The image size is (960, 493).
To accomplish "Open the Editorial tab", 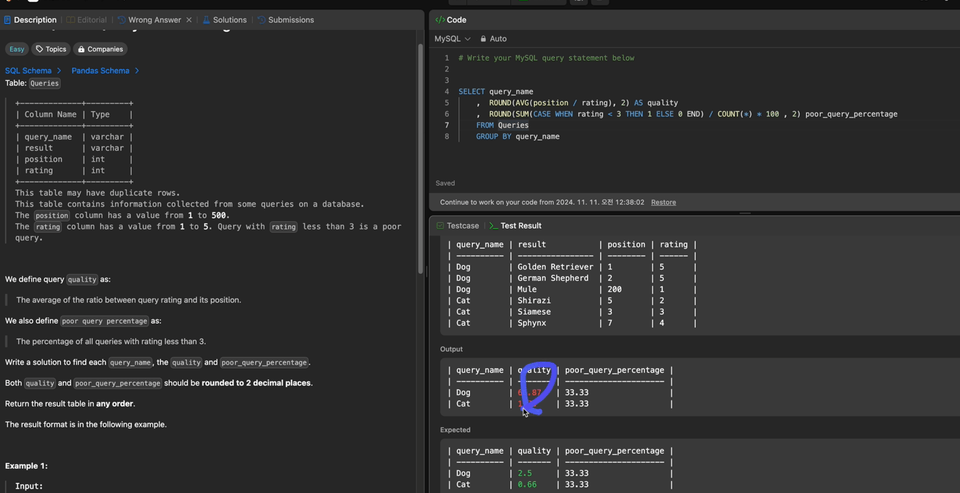I will [x=86, y=20].
